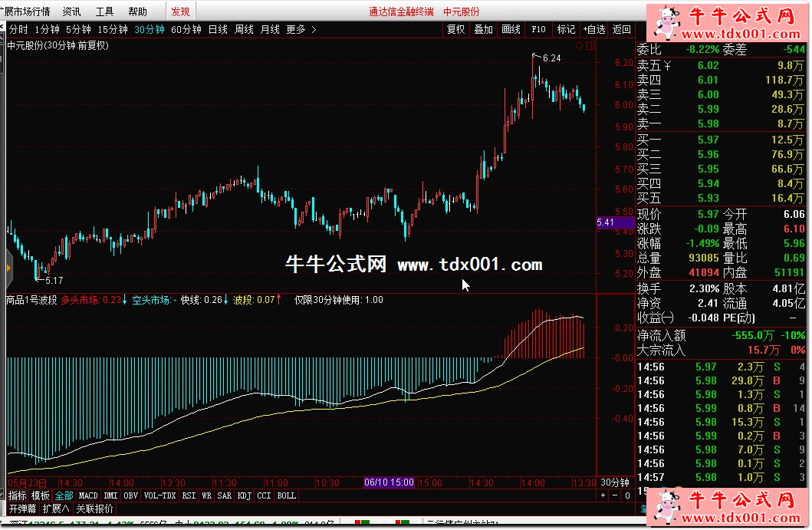Click the plus zoom icon near 30分钟
This screenshot has height=530, width=812.
pyautogui.click(x=603, y=496)
